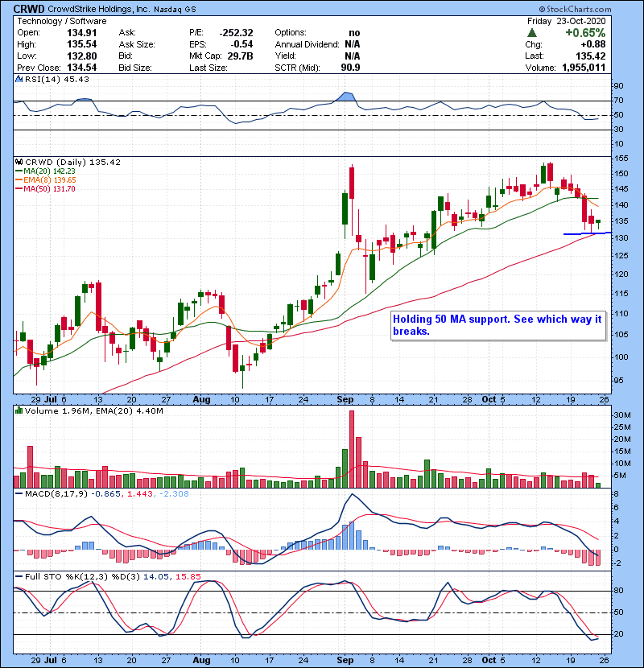Viewport: 644px width, 668px height.
Task: Click the Options value 'no'
Action: coord(354,33)
